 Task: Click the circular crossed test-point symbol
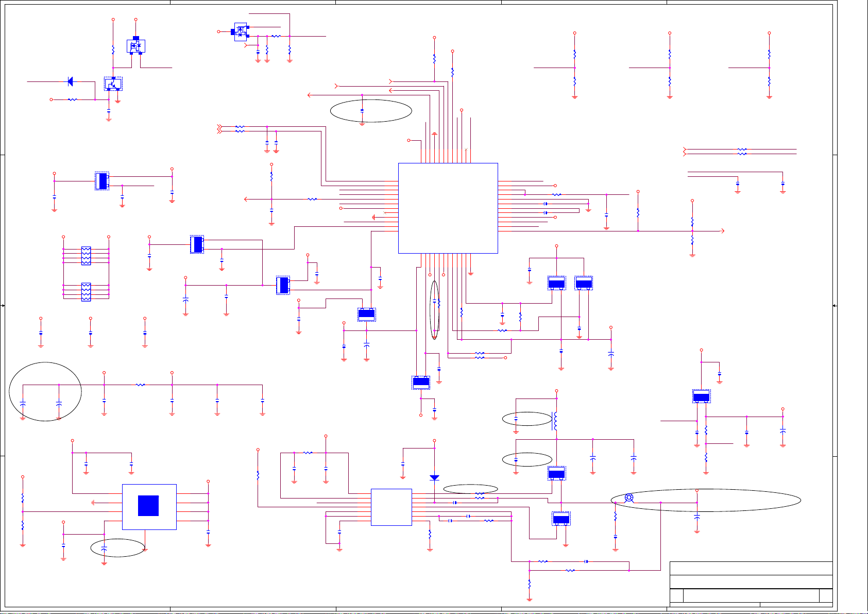coord(628,498)
